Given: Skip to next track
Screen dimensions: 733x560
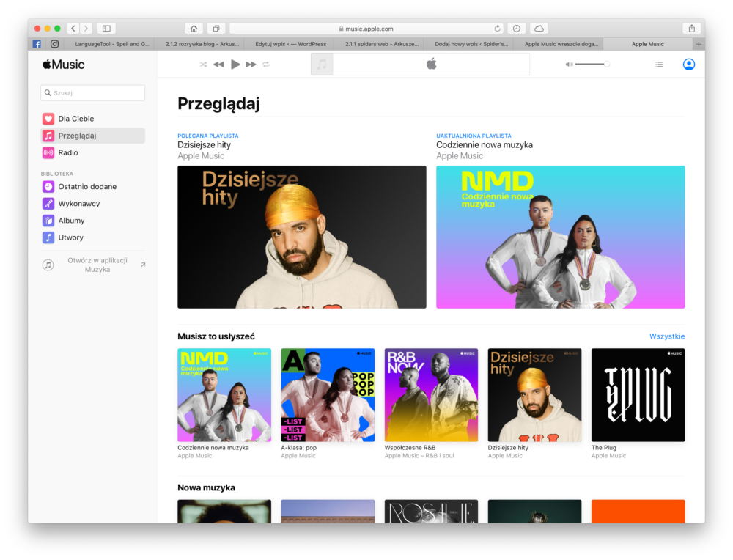Looking at the screenshot, I should coord(251,65).
